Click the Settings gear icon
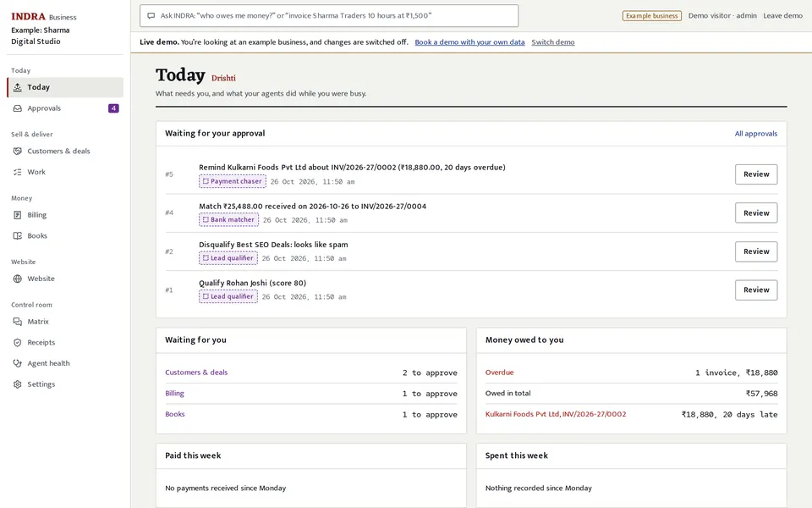This screenshot has width=812, height=508. click(x=18, y=384)
